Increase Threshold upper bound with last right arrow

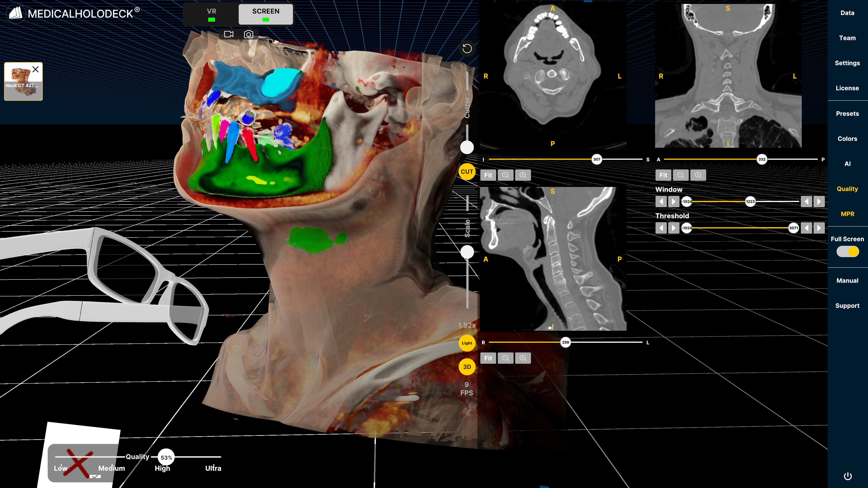coord(819,228)
